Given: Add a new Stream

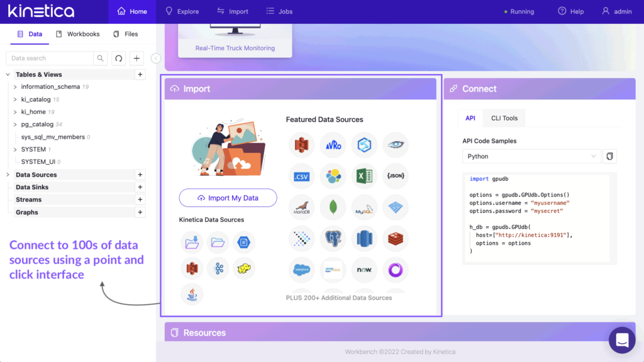Looking at the screenshot, I should 140,199.
